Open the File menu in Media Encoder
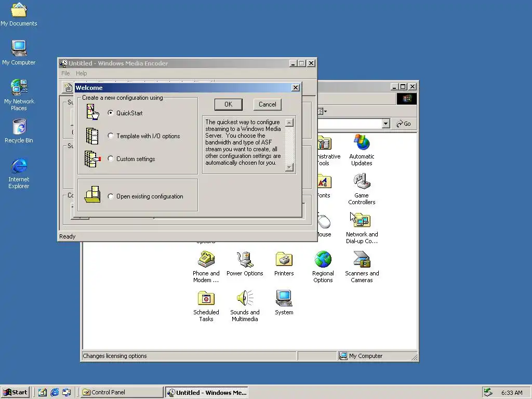Screen dimensions: 532x399 tap(65, 73)
